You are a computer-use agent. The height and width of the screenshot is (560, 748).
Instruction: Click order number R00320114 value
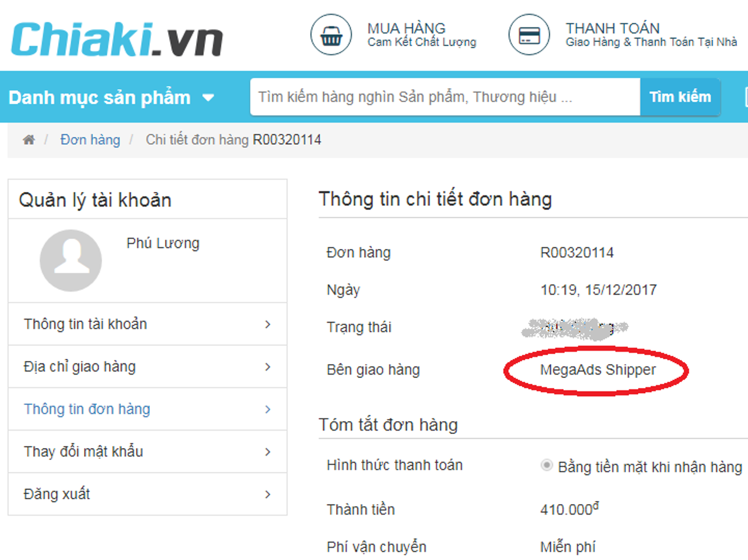pos(577,253)
